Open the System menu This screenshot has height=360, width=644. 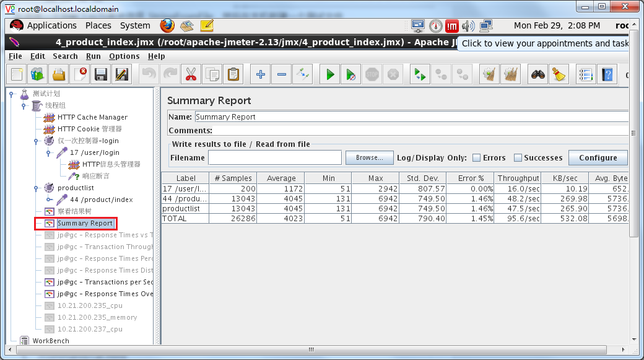135,25
